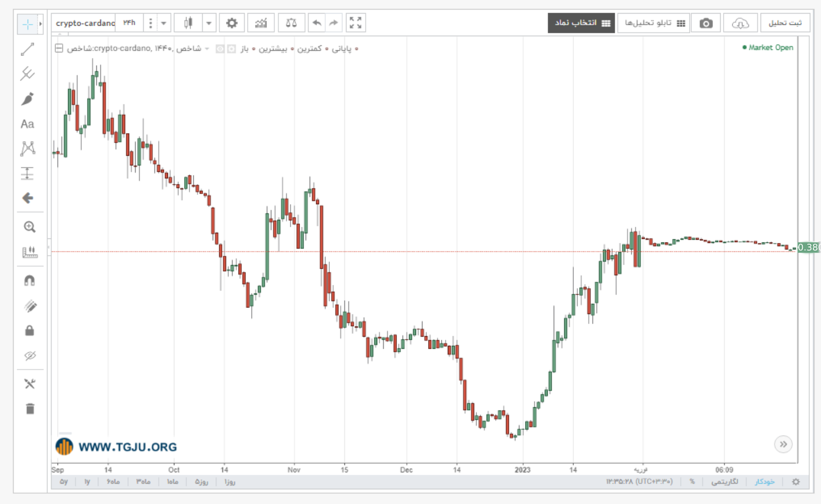Select the XABCD pattern tool
Screen dimensions: 821x504
28,148
